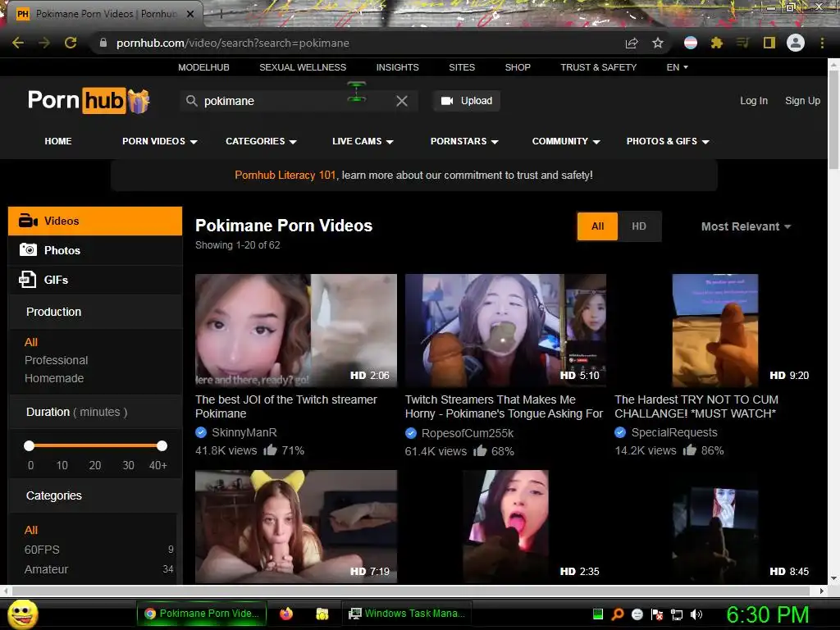Click into the site search input field
The image size is (840, 630).
(x=297, y=101)
